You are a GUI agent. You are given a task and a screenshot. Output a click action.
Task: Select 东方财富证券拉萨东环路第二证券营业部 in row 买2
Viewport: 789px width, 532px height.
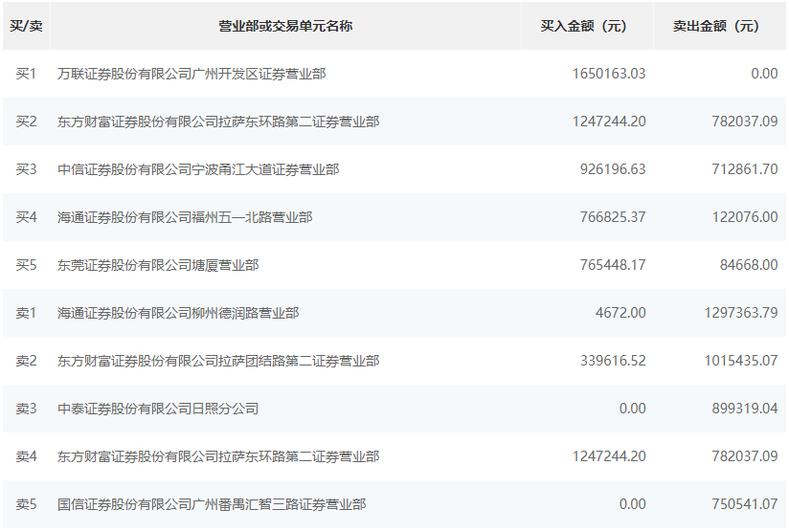pyautogui.click(x=218, y=122)
